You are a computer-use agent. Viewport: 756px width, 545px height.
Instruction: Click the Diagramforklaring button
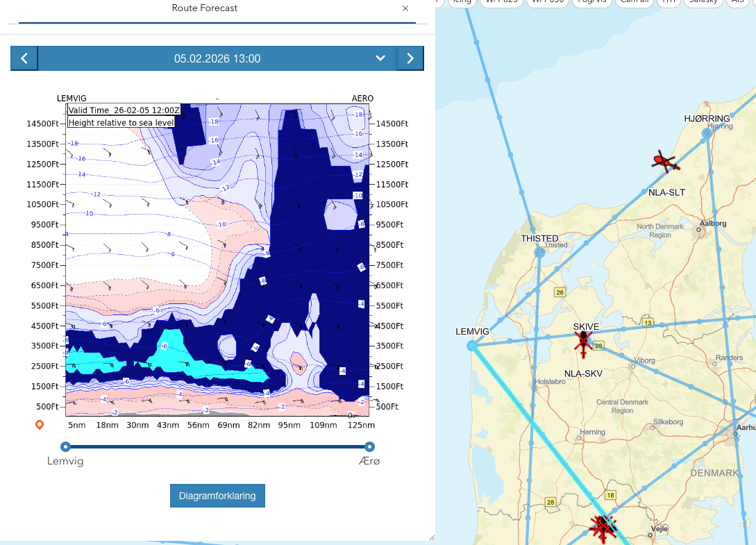click(217, 496)
